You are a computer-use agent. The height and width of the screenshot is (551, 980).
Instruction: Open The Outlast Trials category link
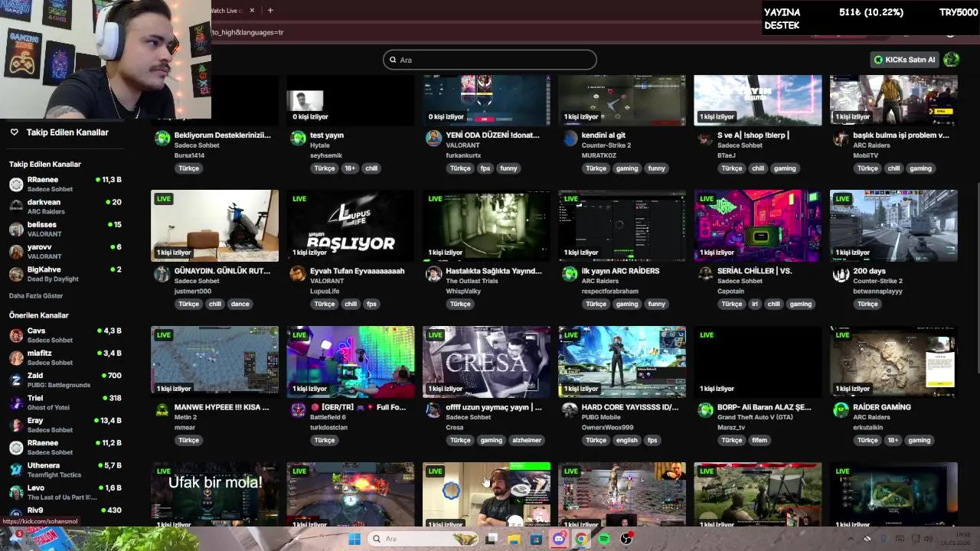click(x=472, y=281)
